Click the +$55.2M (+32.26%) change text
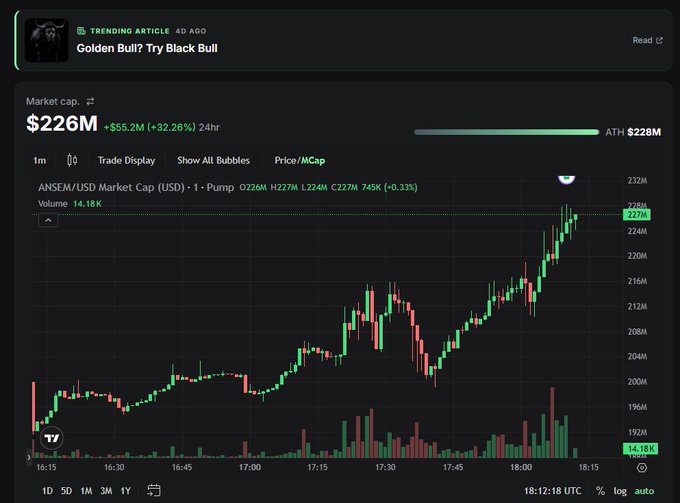Viewport: 680px width, 503px height. coord(150,127)
